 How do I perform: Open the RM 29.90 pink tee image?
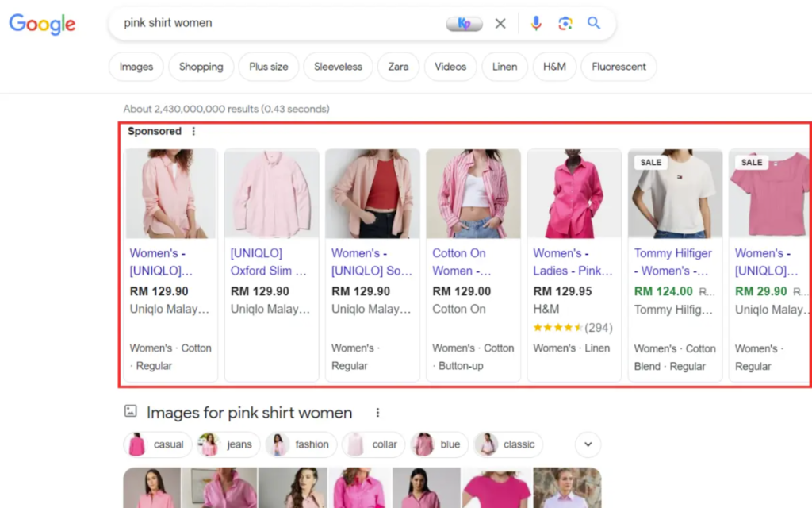coord(771,194)
